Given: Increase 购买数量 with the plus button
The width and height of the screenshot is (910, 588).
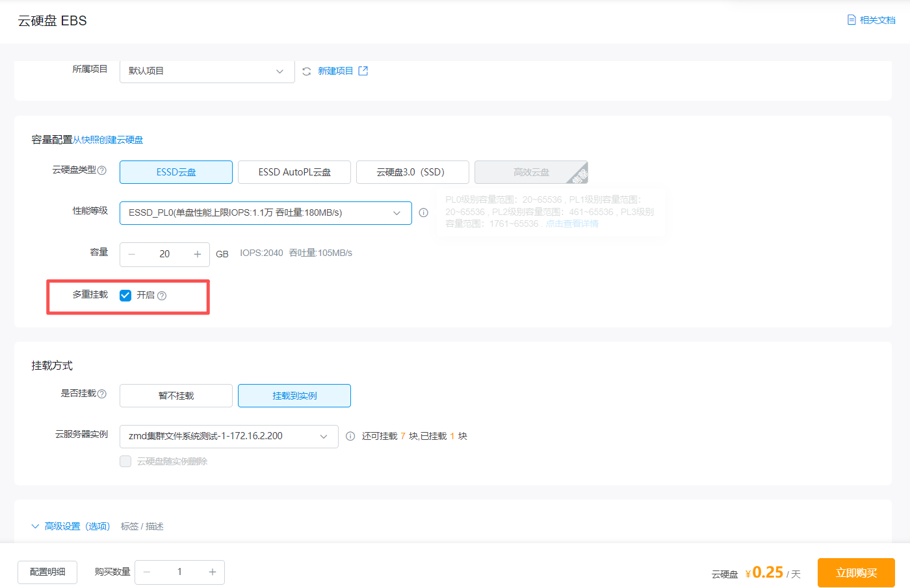Looking at the screenshot, I should (x=213, y=572).
